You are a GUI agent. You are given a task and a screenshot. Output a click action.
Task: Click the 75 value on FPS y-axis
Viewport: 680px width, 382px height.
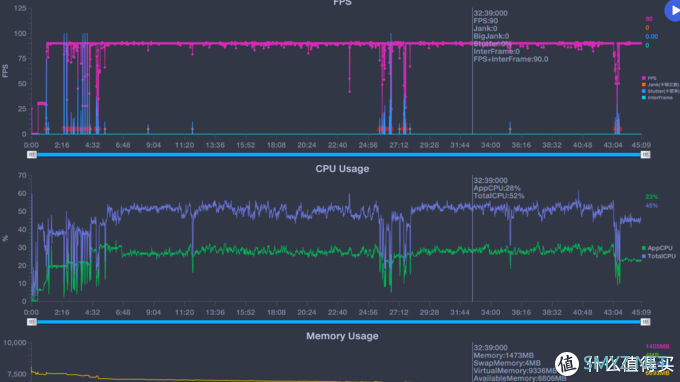22,59
